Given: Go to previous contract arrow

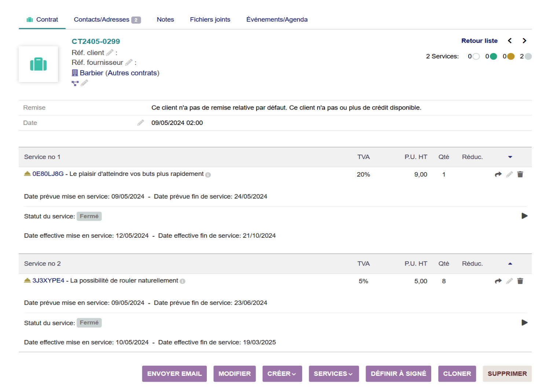Looking at the screenshot, I should coord(510,41).
